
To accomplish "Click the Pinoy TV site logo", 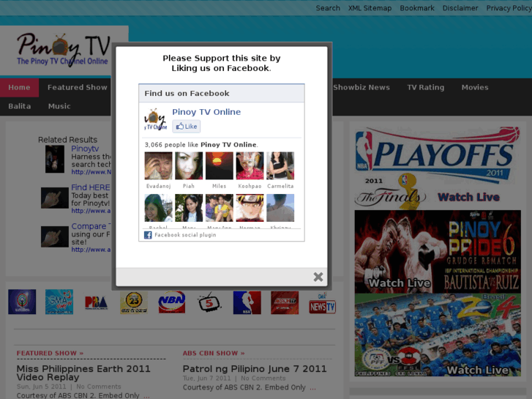I will (x=64, y=49).
